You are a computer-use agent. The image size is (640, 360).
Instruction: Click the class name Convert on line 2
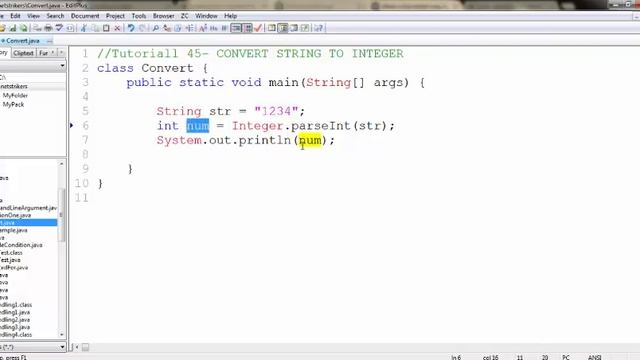point(167,68)
